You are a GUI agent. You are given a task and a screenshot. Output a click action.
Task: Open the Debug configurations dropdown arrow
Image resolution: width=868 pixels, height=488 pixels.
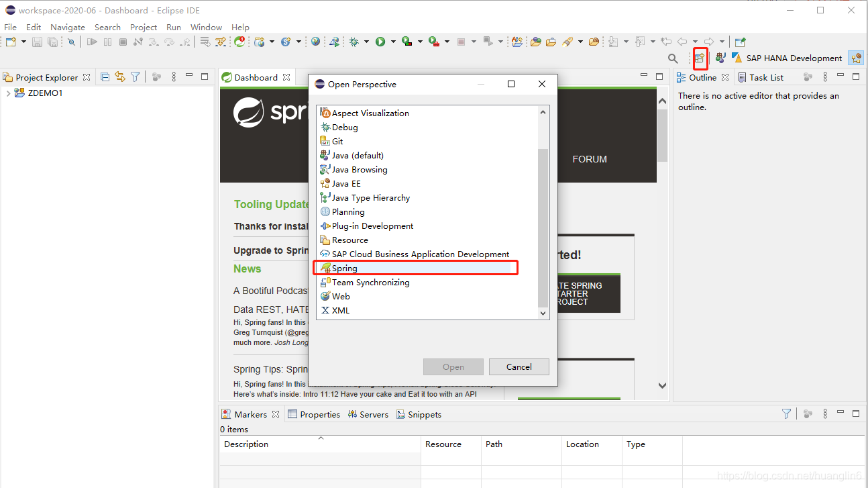tap(366, 42)
